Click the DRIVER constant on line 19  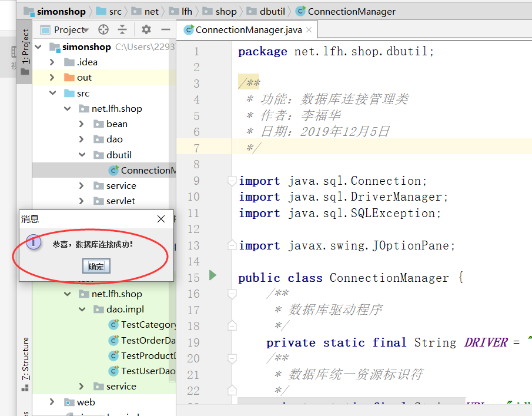coord(486,342)
